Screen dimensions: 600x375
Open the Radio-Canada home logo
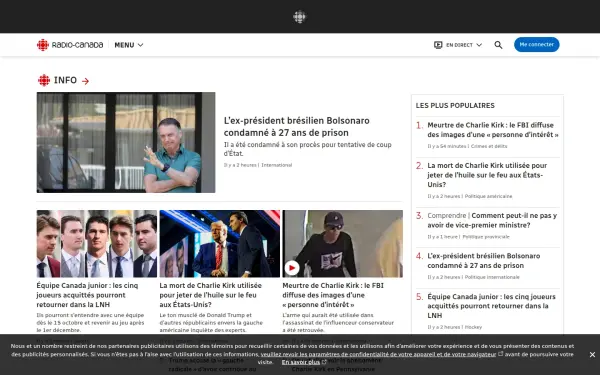coord(70,45)
